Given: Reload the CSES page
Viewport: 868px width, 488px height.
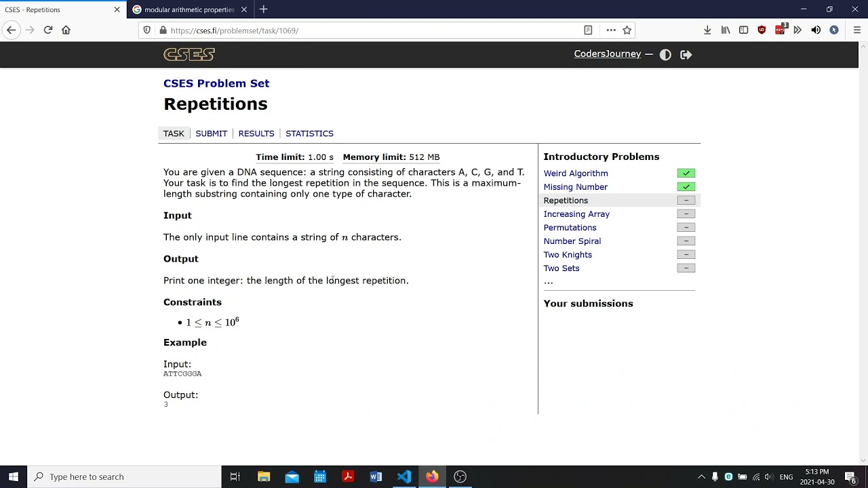Looking at the screenshot, I should [x=48, y=30].
